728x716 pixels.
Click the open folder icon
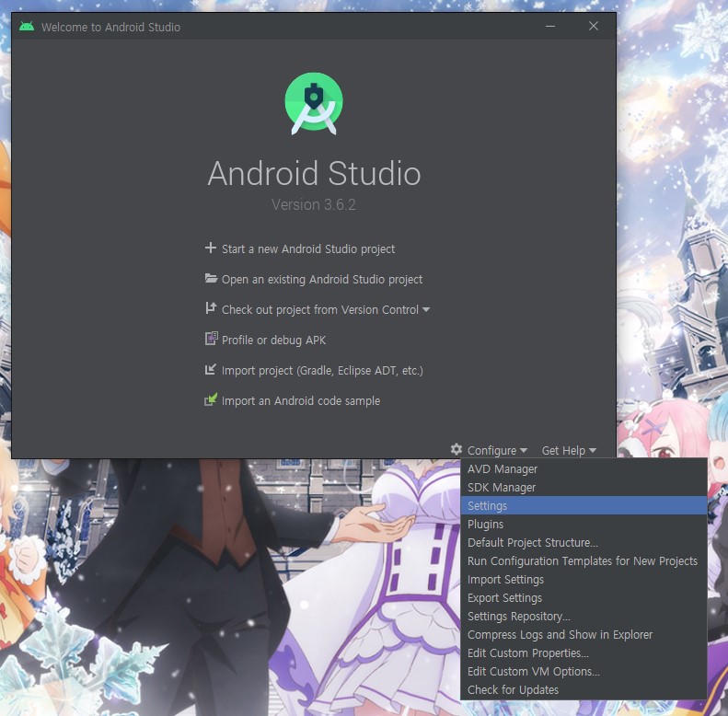[211, 279]
